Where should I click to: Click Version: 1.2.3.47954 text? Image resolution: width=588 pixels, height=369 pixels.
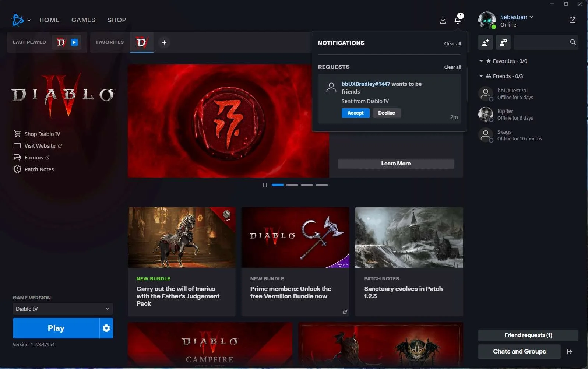34,345
